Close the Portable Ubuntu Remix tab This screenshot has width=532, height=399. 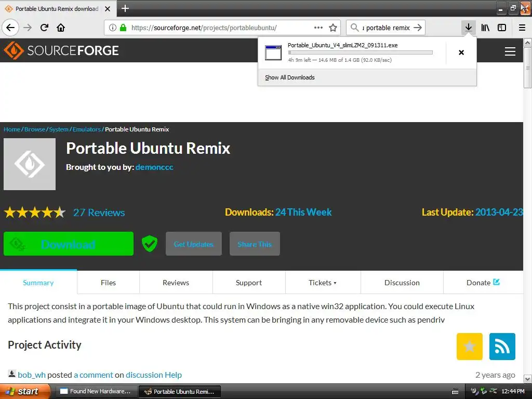(108, 9)
